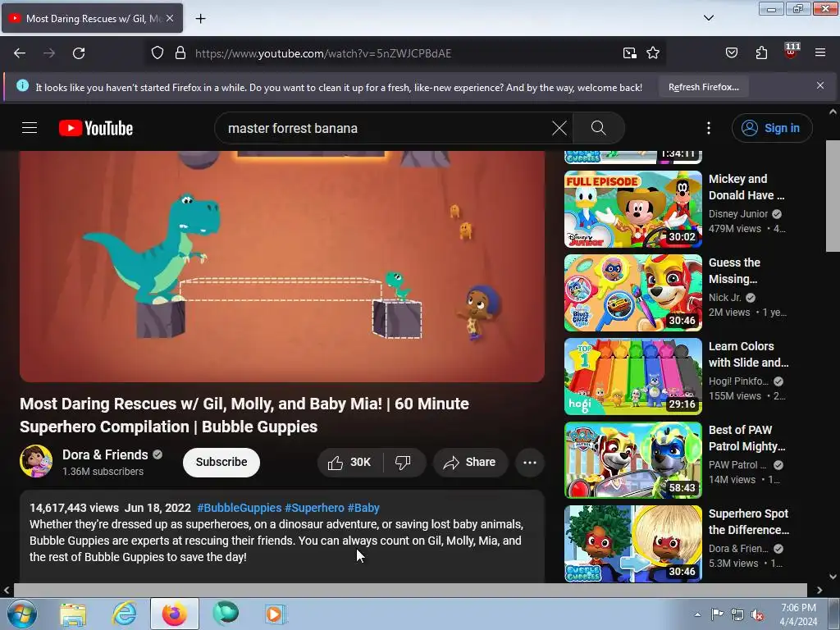Subscribe to Dora & Friends channel

tap(221, 463)
